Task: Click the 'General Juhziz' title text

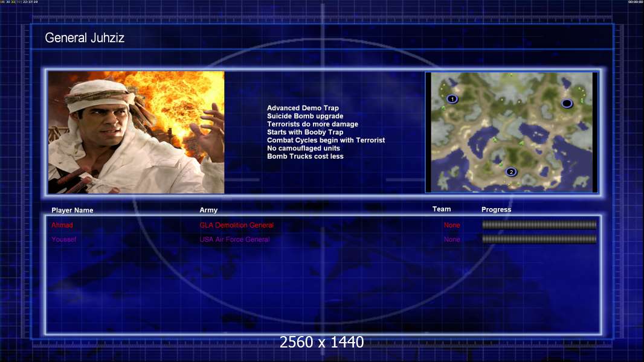Action: click(85, 38)
